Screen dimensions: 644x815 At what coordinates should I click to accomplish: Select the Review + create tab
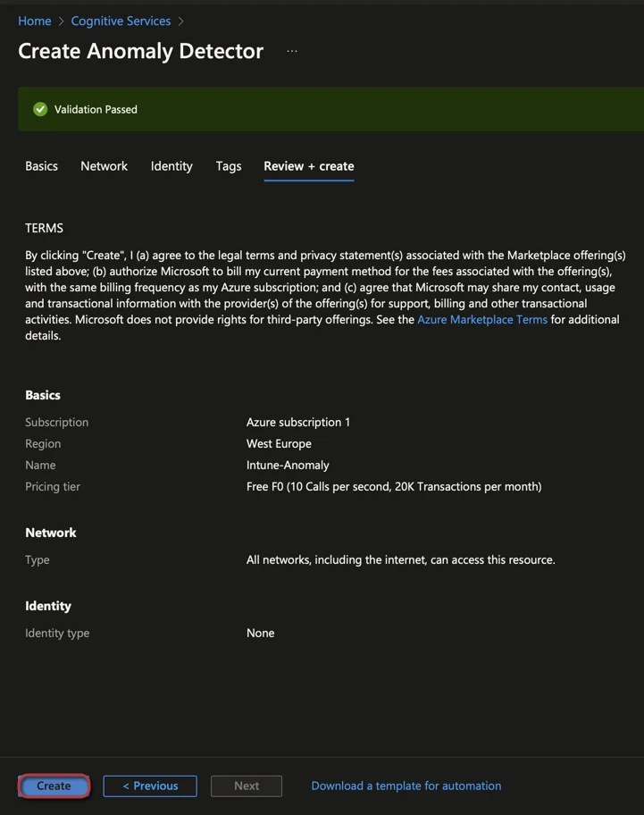(x=309, y=166)
